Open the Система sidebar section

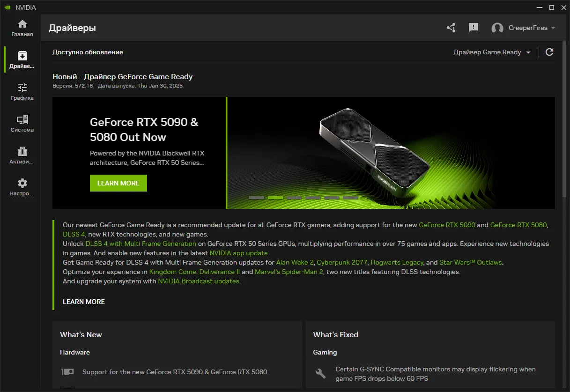tap(22, 124)
